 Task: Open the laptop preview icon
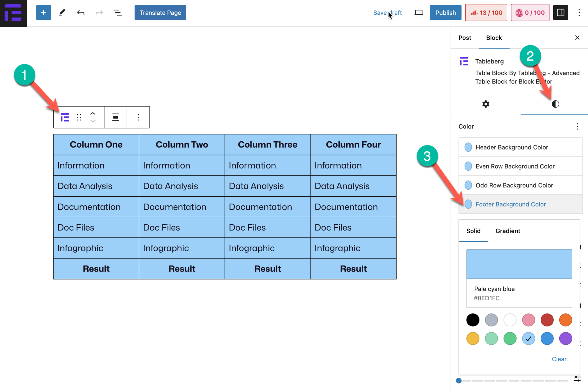pos(419,13)
